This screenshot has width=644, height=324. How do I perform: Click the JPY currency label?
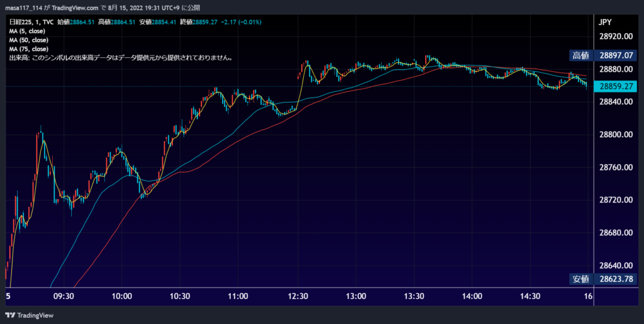[x=606, y=23]
